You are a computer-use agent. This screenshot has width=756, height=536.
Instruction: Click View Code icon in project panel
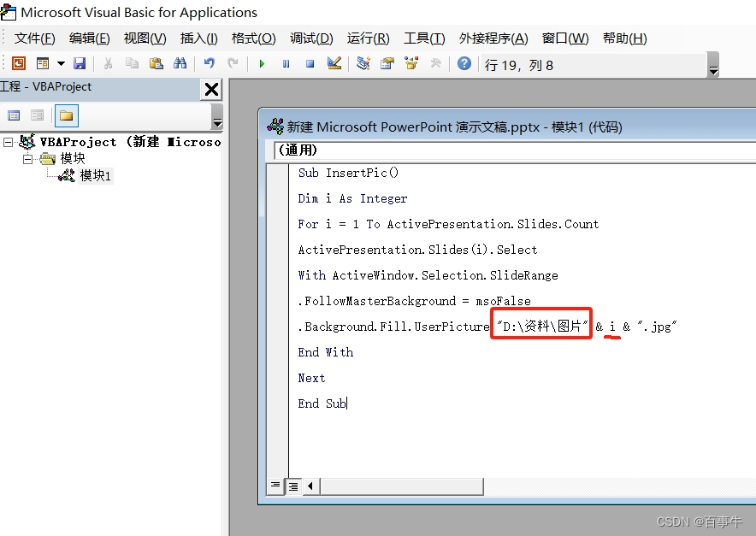click(14, 115)
